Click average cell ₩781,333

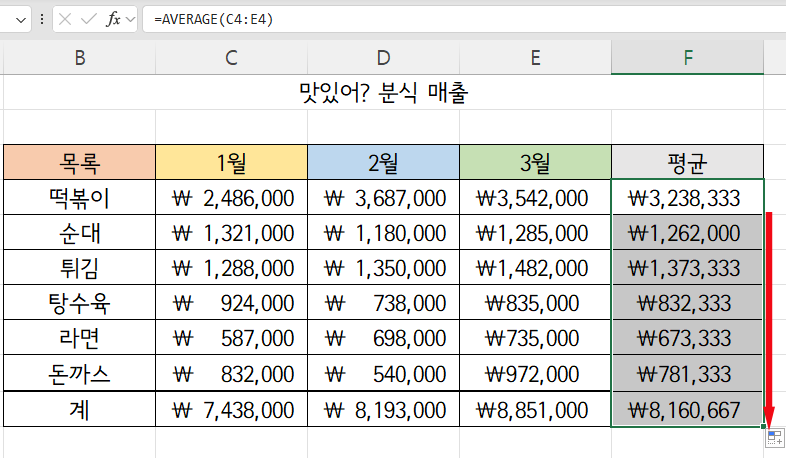click(687, 373)
